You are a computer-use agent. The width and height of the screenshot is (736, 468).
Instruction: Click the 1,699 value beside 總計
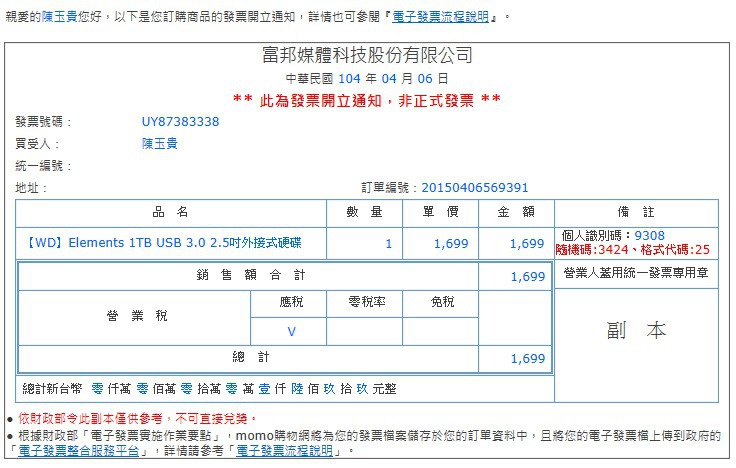[x=528, y=359]
